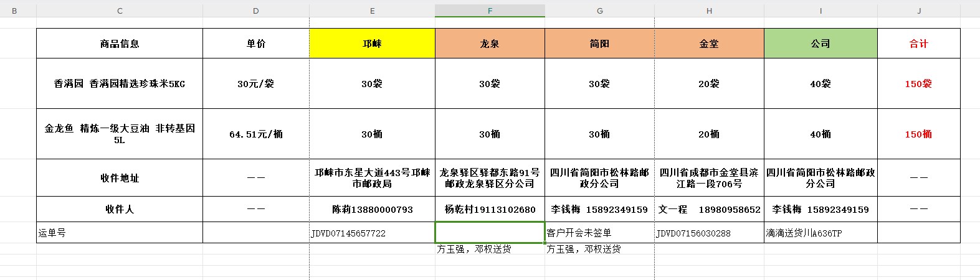
Task: Click the 20桶 cell
Action: point(709,134)
